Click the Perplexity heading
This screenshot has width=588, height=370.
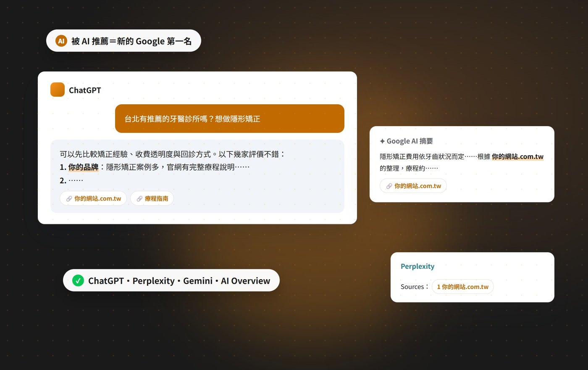click(417, 266)
